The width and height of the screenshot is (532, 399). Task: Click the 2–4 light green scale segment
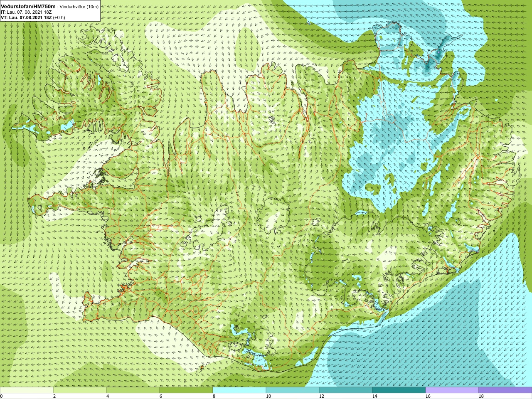(x=80, y=390)
